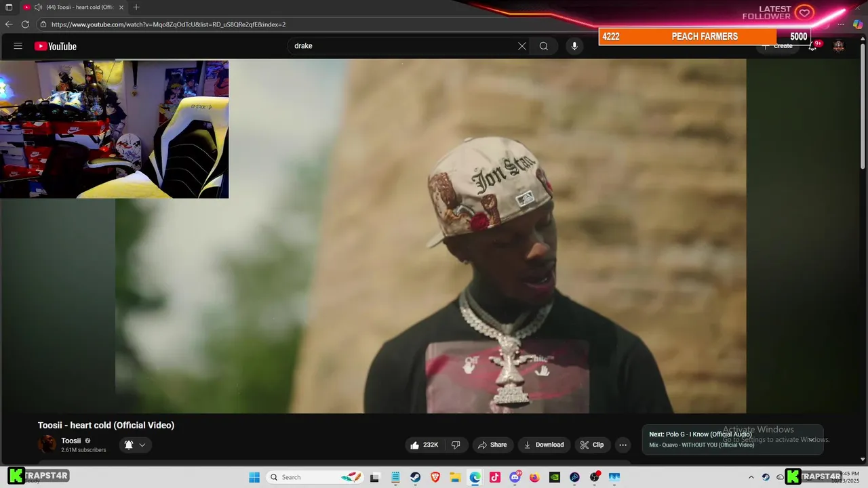View site info lock icon
868x488 pixels.
43,24
